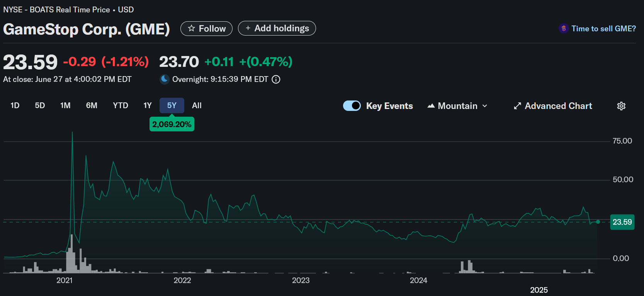Click the 23.59 current price tag on chart
This screenshot has height=296, width=644.
coord(622,222)
